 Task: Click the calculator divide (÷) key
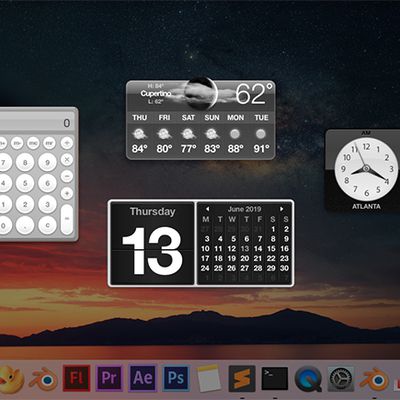pyautogui.click(x=67, y=143)
